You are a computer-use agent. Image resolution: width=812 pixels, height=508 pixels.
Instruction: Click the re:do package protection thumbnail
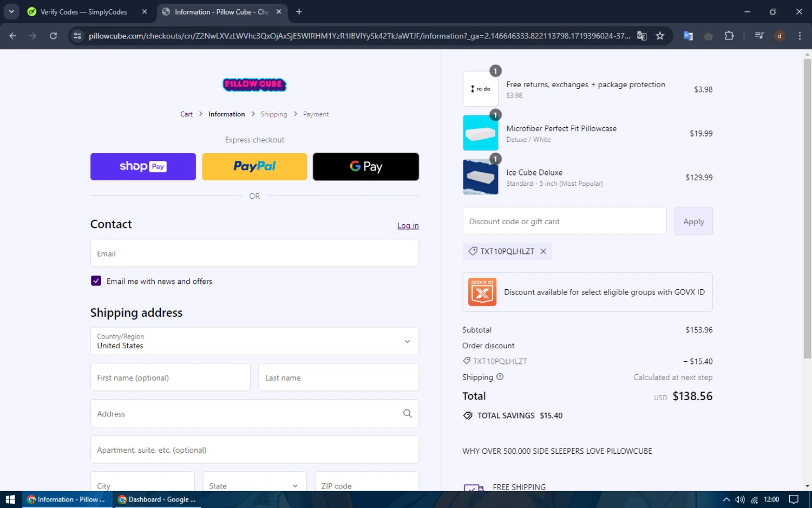[x=480, y=89]
